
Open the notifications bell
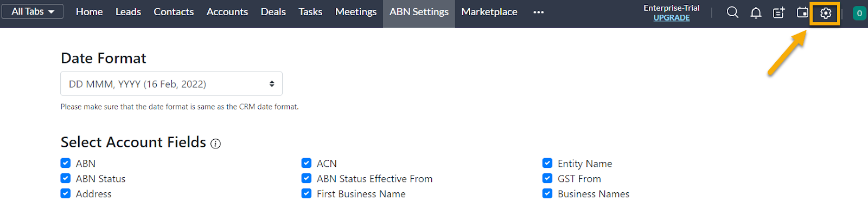pyautogui.click(x=756, y=12)
